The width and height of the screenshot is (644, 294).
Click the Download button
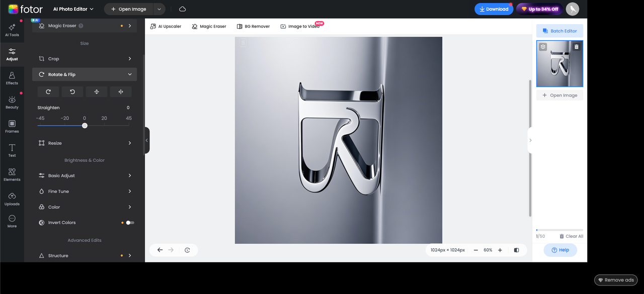click(x=494, y=9)
